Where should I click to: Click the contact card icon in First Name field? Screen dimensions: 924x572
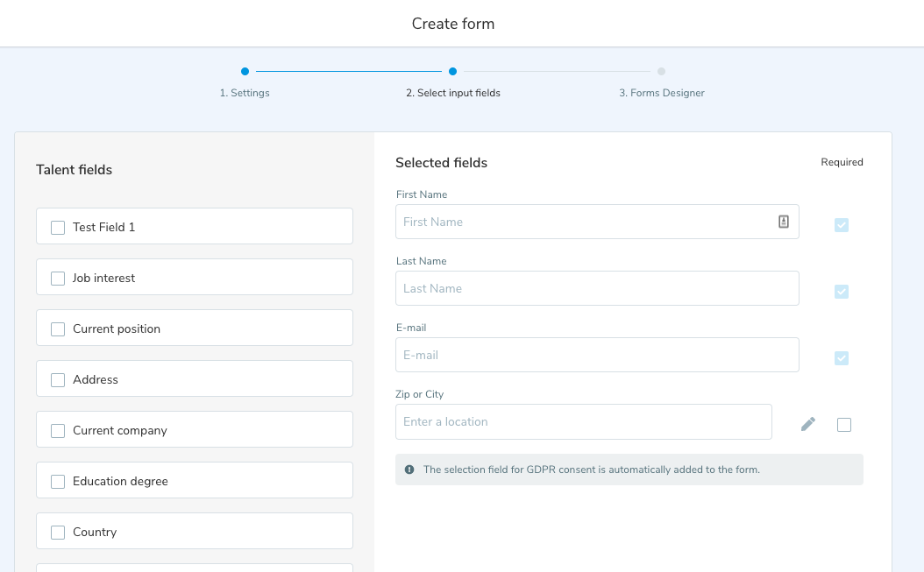(784, 222)
